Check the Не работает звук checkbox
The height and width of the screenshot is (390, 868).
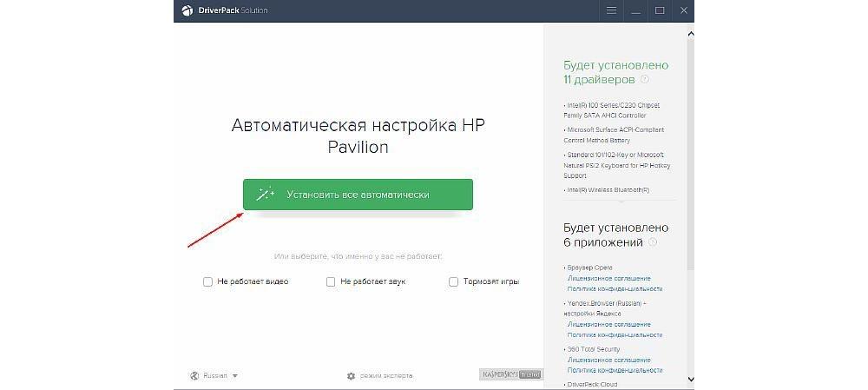(331, 281)
